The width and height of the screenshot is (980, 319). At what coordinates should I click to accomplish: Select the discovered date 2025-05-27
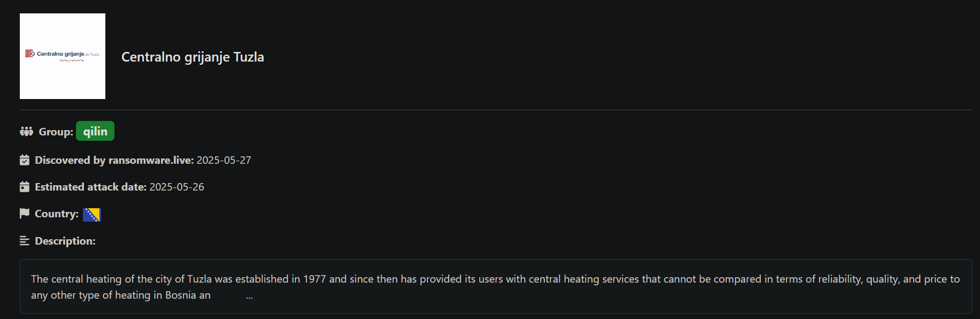coord(224,160)
